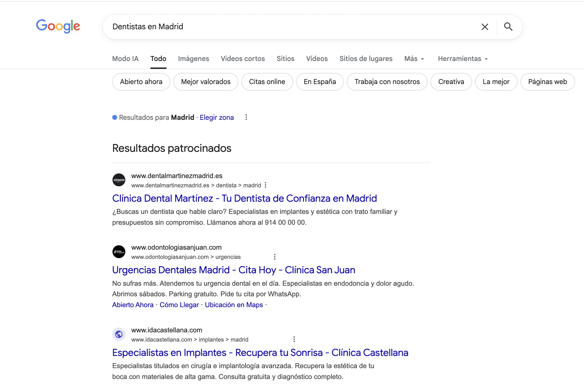Switch to the Imágenes tab
Screen dimensions: 584x392
(x=193, y=59)
